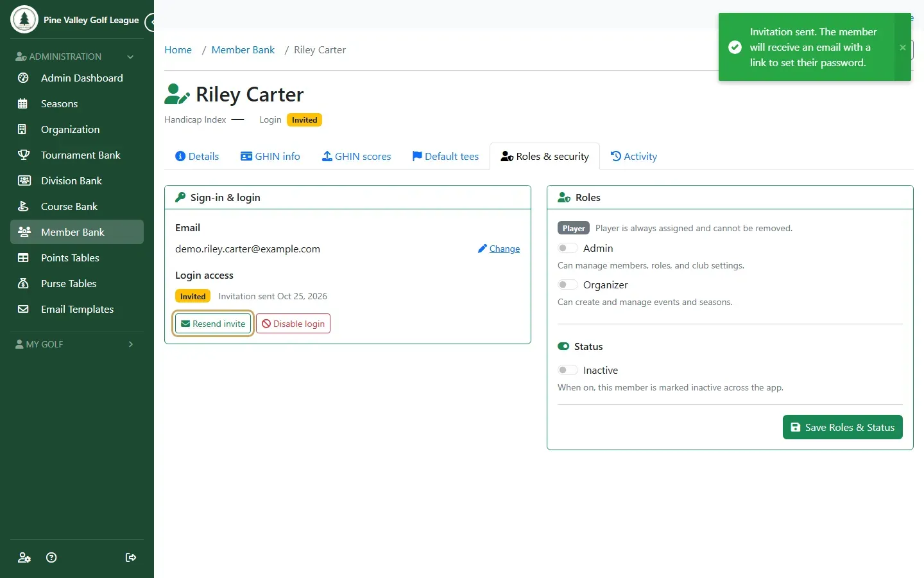The width and height of the screenshot is (924, 578).
Task: Click the email demo.riley.carter@example.com
Action: [248, 249]
